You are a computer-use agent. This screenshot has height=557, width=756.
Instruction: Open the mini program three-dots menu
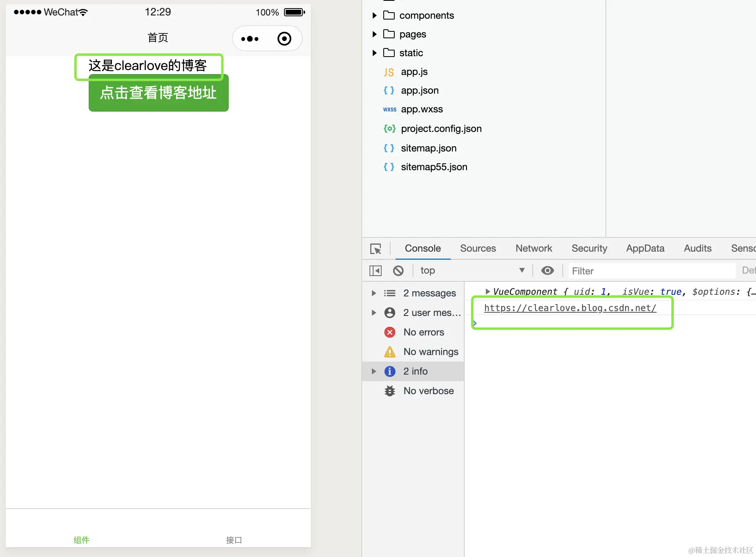(x=250, y=39)
